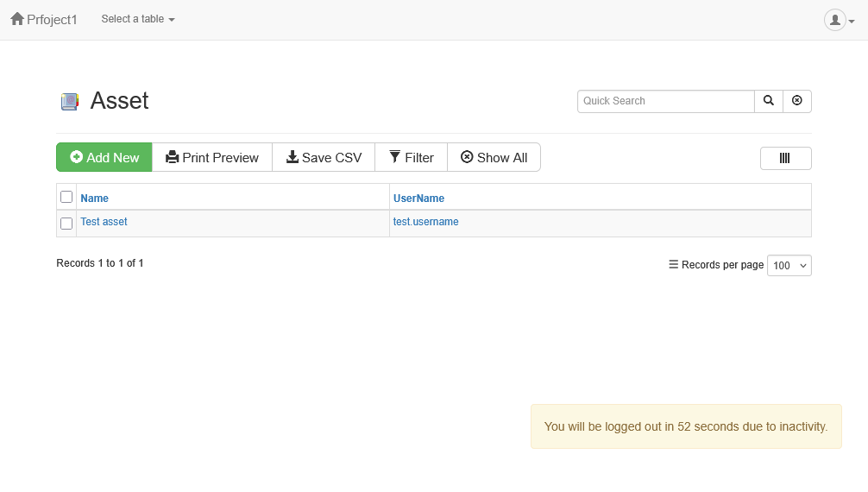
Task: Toggle the select-all checkbox in header
Action: [x=66, y=197]
